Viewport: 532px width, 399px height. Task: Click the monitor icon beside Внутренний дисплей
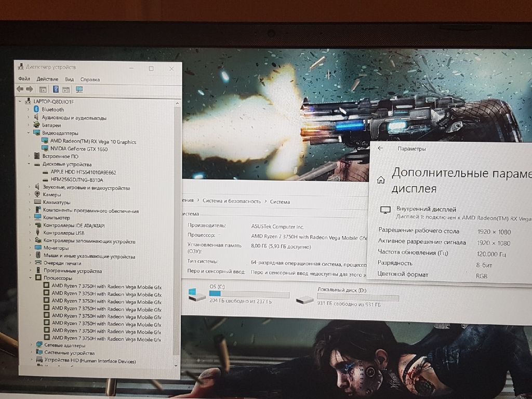pos(385,210)
